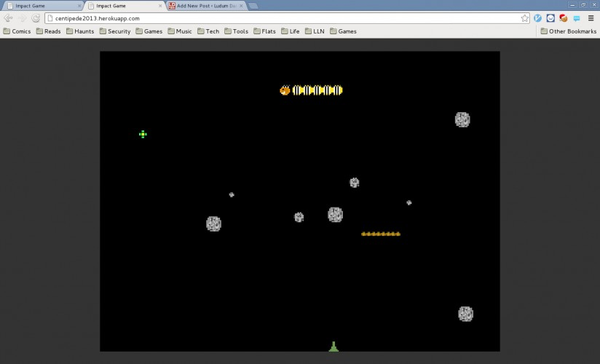Open the smiley face extension icon

pyautogui.click(x=550, y=18)
